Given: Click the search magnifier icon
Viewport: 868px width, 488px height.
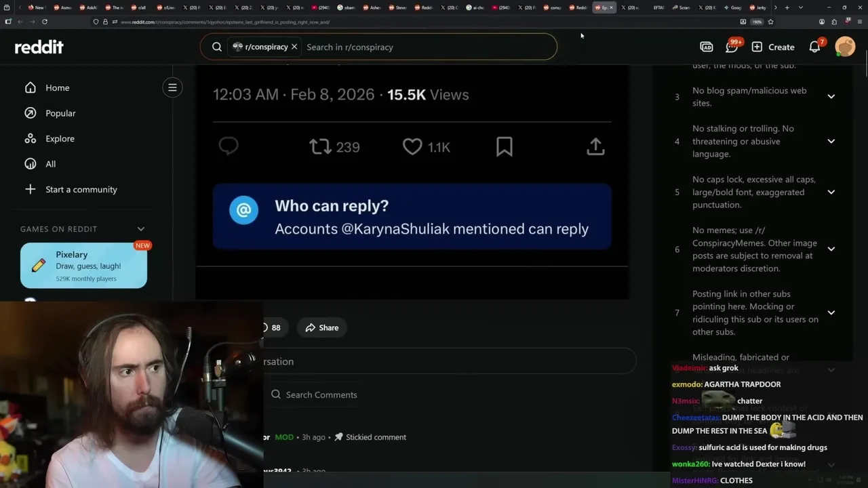Looking at the screenshot, I should 217,47.
